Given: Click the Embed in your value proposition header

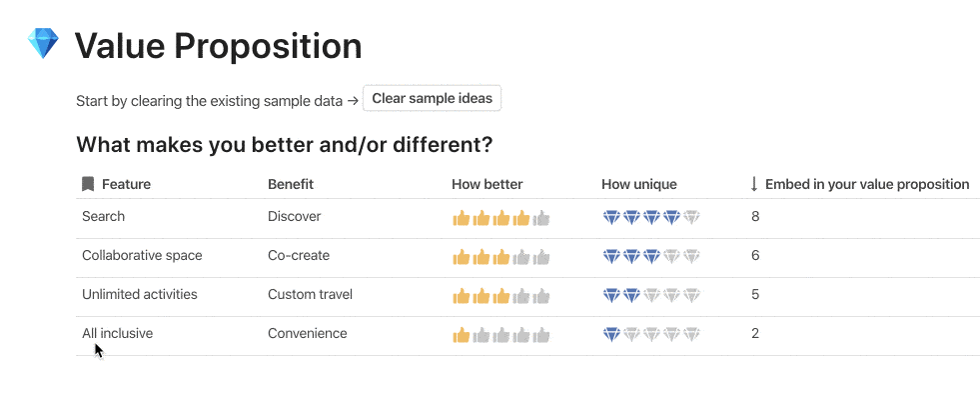Looking at the screenshot, I should pos(866,184).
